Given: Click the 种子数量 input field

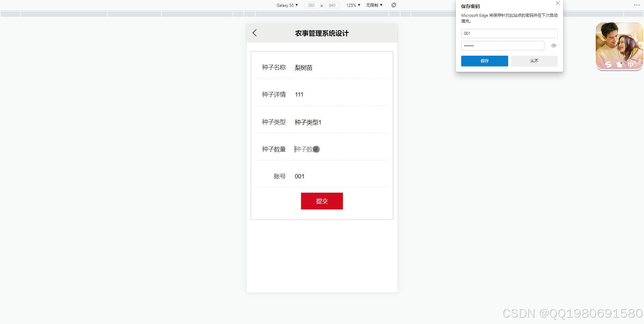Looking at the screenshot, I should click(x=306, y=149).
